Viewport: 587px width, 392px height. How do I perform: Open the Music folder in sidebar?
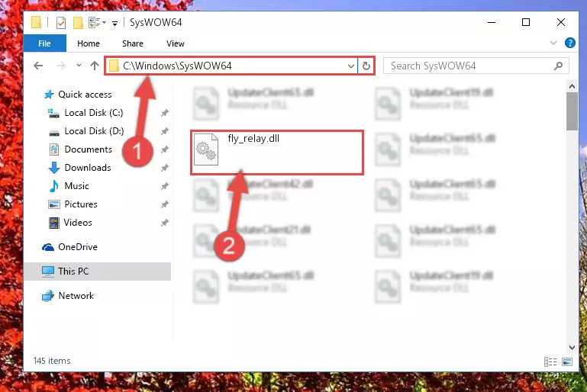pos(69,186)
